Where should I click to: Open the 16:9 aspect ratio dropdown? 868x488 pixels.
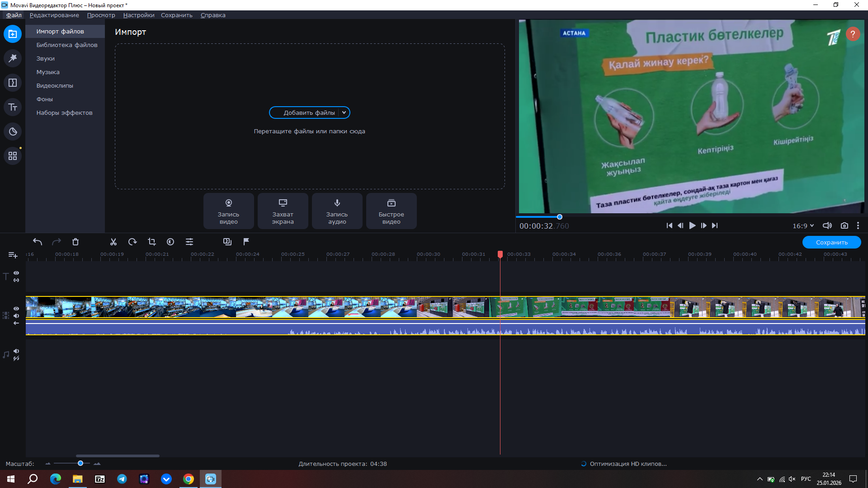(x=803, y=225)
